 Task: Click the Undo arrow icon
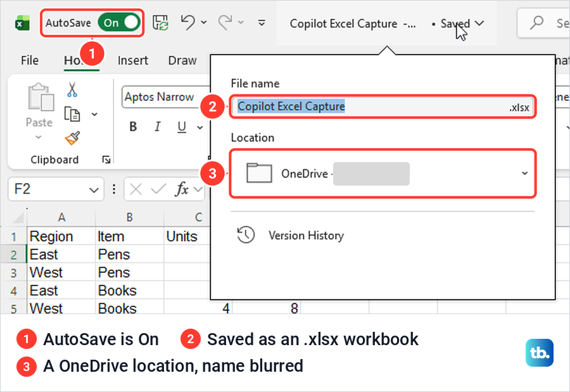tap(188, 23)
